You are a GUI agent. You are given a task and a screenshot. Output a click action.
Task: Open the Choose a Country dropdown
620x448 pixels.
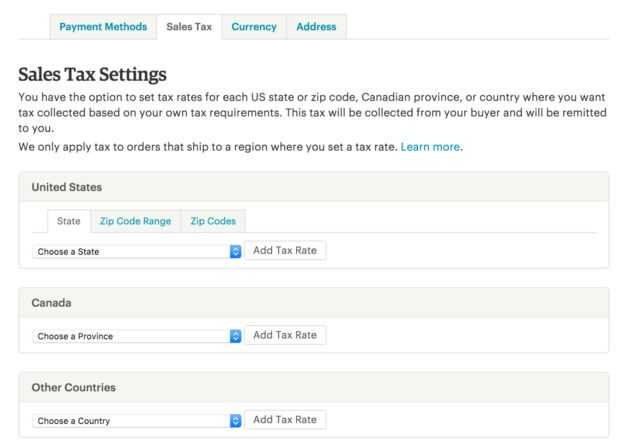130,420
